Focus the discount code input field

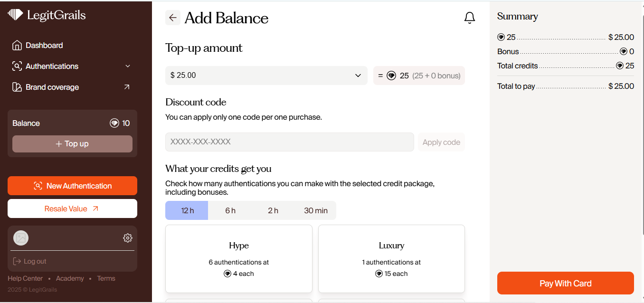point(289,142)
